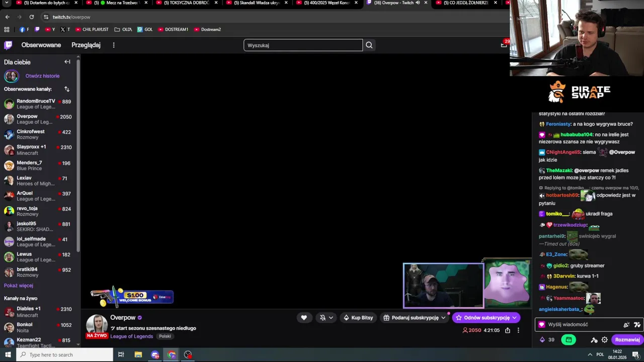The width and height of the screenshot is (644, 362).
Task: Open the Twitch bookmark icon
Action: [x=37, y=30]
